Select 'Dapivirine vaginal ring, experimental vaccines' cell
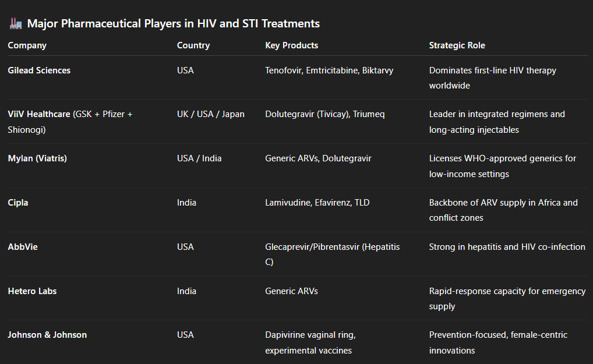The image size is (593, 364). pos(310,342)
